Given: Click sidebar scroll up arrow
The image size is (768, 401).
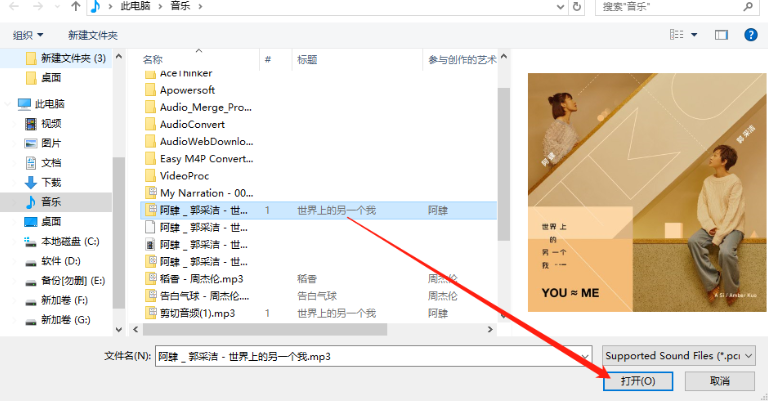Looking at the screenshot, I should point(119,56).
